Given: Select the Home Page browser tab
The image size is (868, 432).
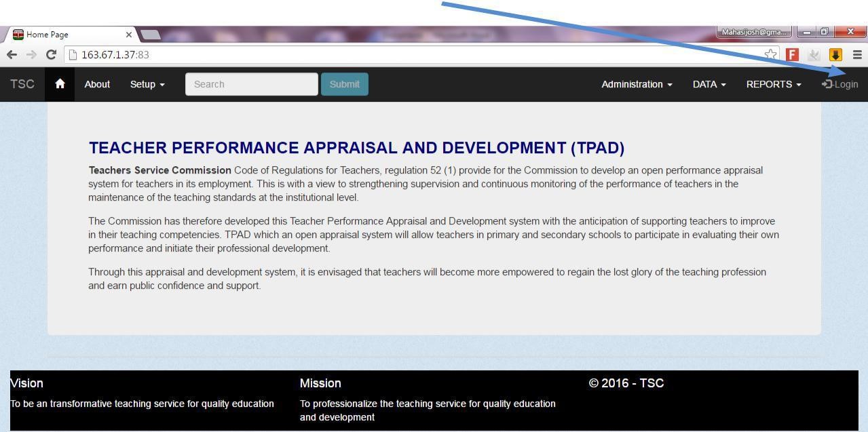Looking at the screenshot, I should coord(68,35).
